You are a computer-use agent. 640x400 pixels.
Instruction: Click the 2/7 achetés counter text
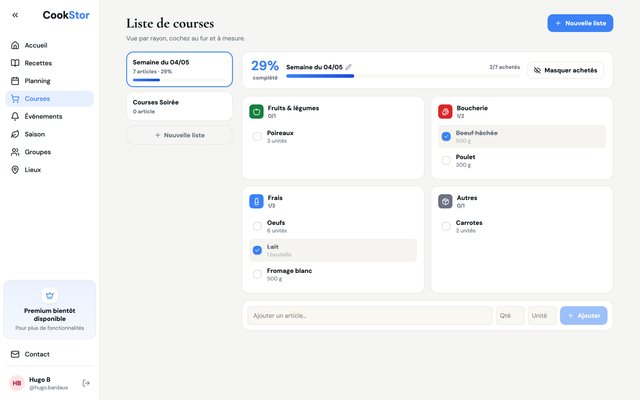[504, 67]
